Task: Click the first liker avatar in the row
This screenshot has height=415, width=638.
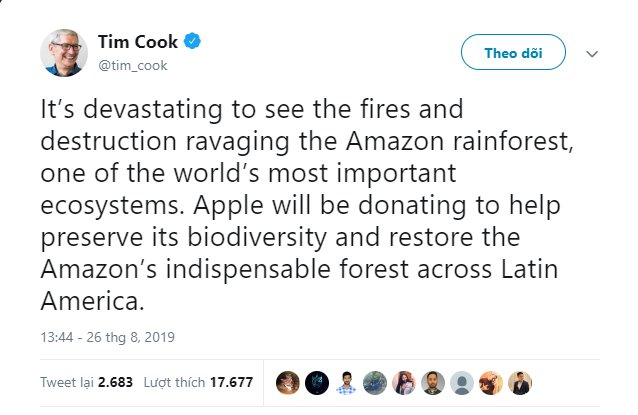Action: pyautogui.click(x=288, y=382)
